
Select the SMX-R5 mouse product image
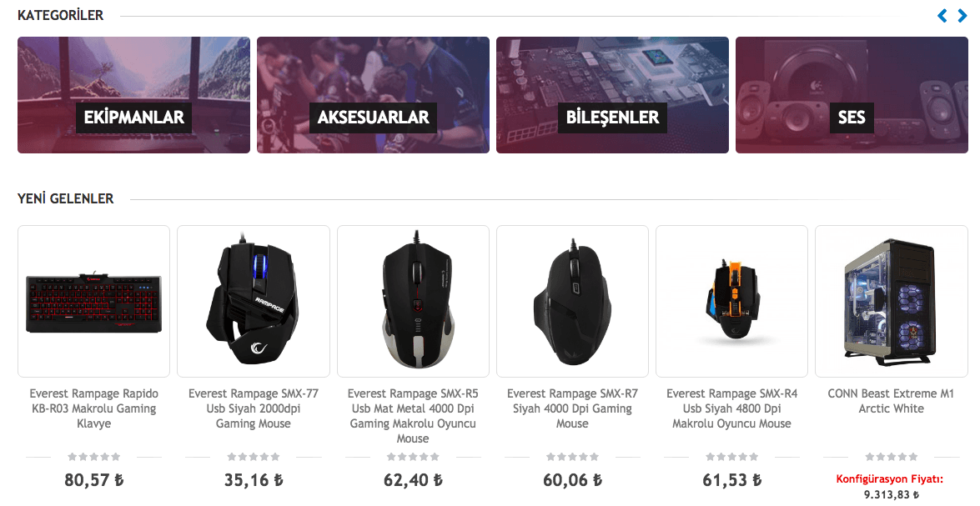pos(413,302)
